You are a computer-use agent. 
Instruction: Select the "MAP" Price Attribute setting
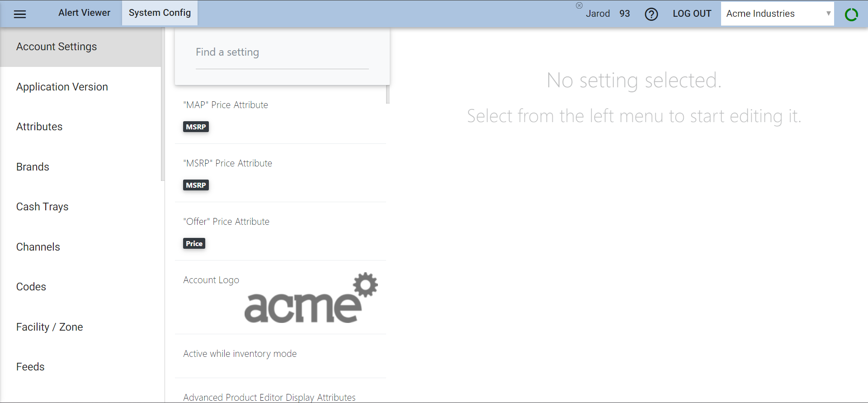[x=226, y=105]
